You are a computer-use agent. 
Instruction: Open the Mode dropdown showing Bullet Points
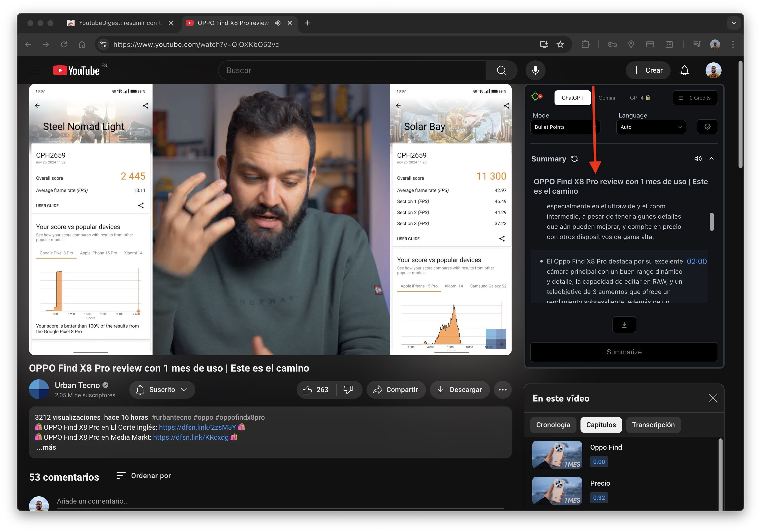coord(565,127)
